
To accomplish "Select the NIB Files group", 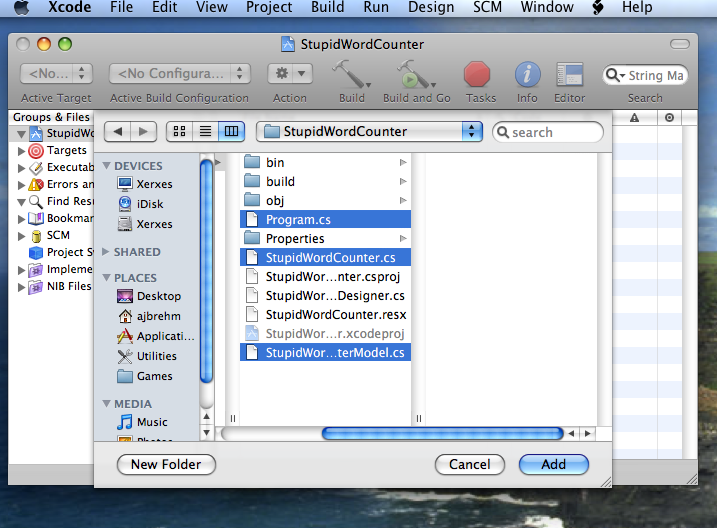I will [x=60, y=286].
